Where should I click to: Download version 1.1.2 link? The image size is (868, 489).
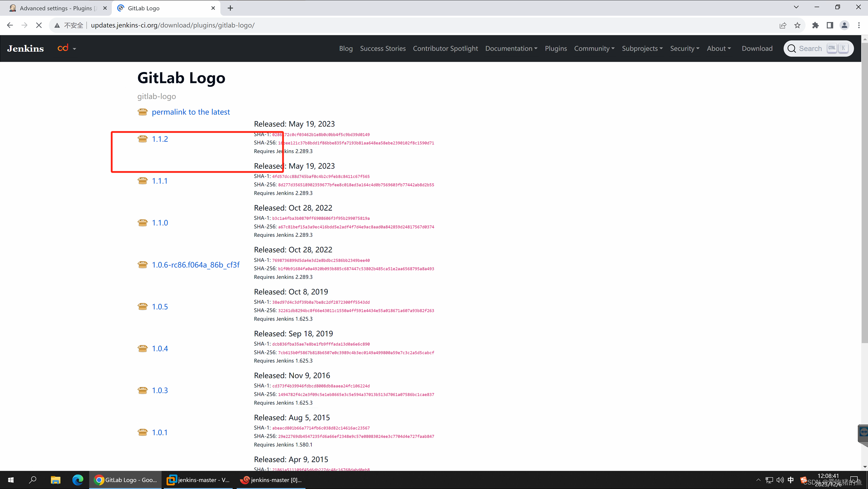(160, 139)
